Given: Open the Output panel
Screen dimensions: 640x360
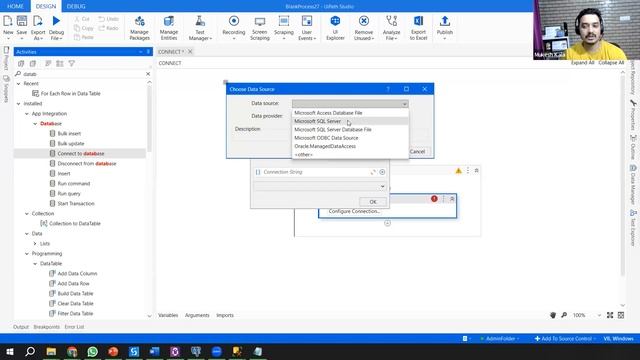Looking at the screenshot, I should pos(21,327).
